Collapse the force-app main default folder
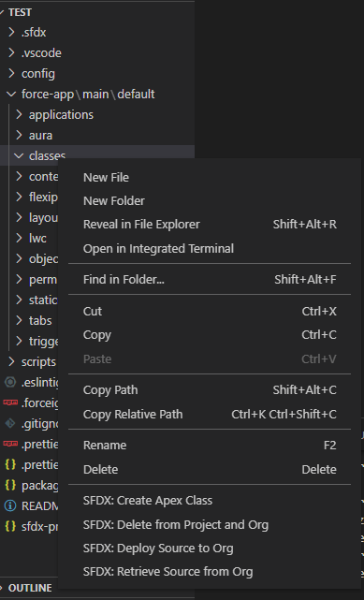Screen dimensions: 364x600 (11, 94)
